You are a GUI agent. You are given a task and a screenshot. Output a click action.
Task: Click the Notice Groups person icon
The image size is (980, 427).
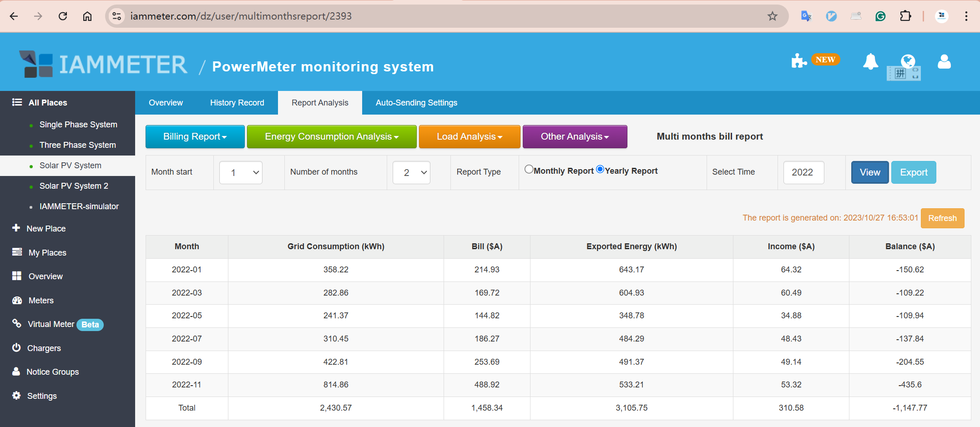[16, 371]
